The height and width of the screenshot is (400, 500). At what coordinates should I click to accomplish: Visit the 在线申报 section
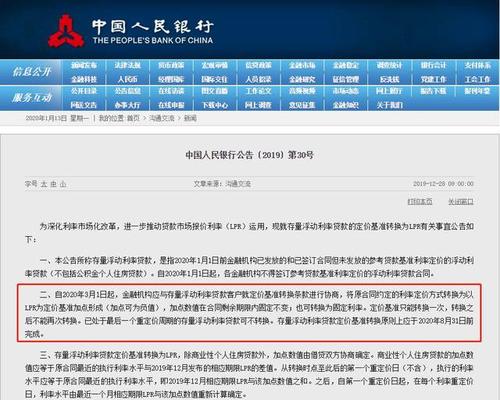(x=171, y=105)
